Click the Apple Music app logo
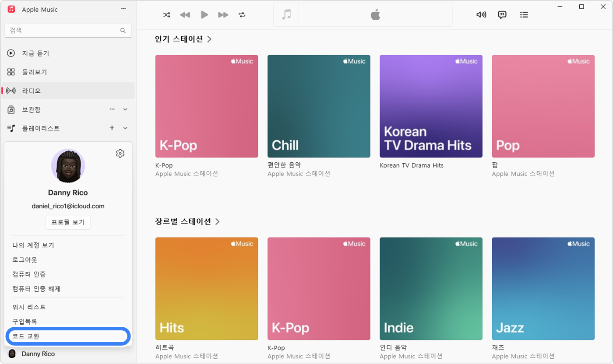 (12, 9)
